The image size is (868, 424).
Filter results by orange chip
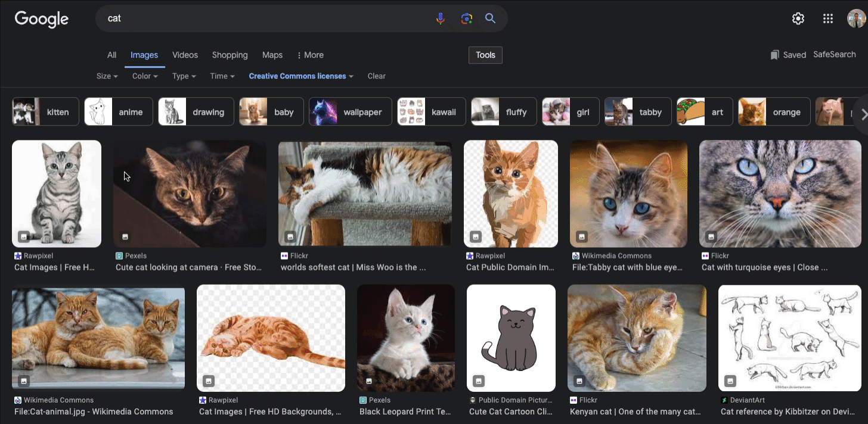pyautogui.click(x=774, y=112)
